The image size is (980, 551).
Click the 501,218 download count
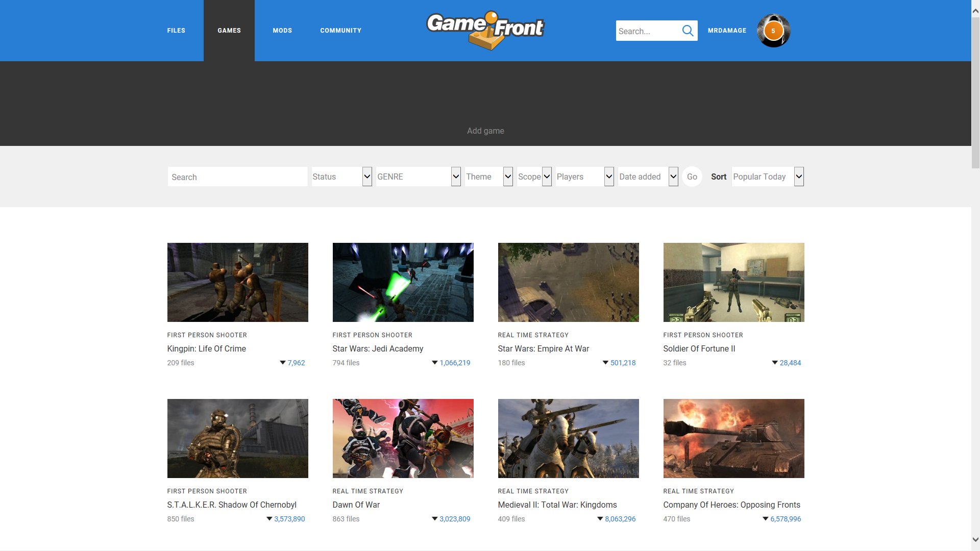[x=623, y=363]
